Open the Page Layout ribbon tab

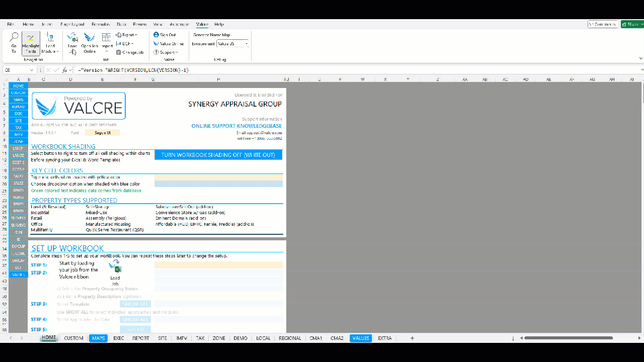click(x=72, y=24)
